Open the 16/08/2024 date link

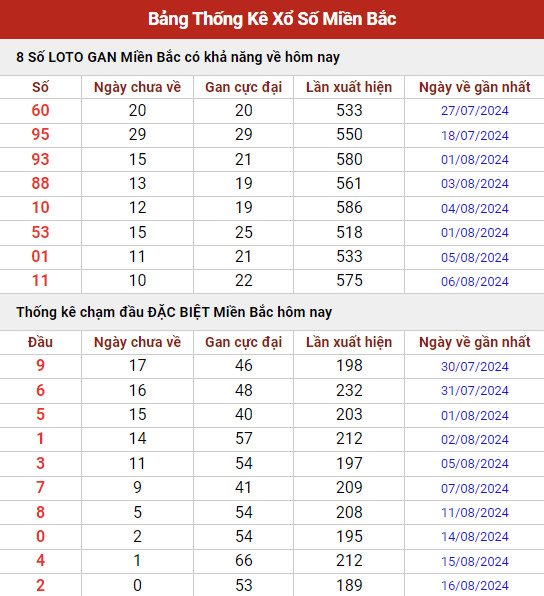(474, 585)
